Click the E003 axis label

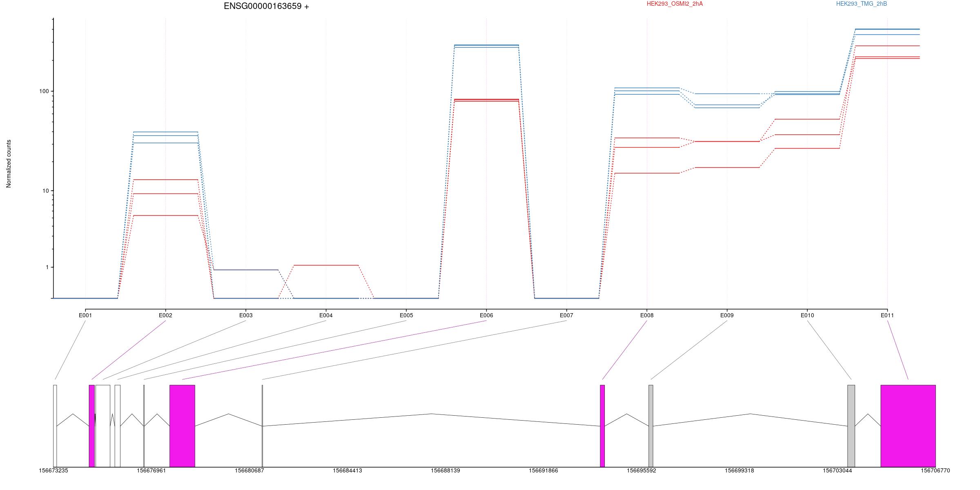click(246, 315)
